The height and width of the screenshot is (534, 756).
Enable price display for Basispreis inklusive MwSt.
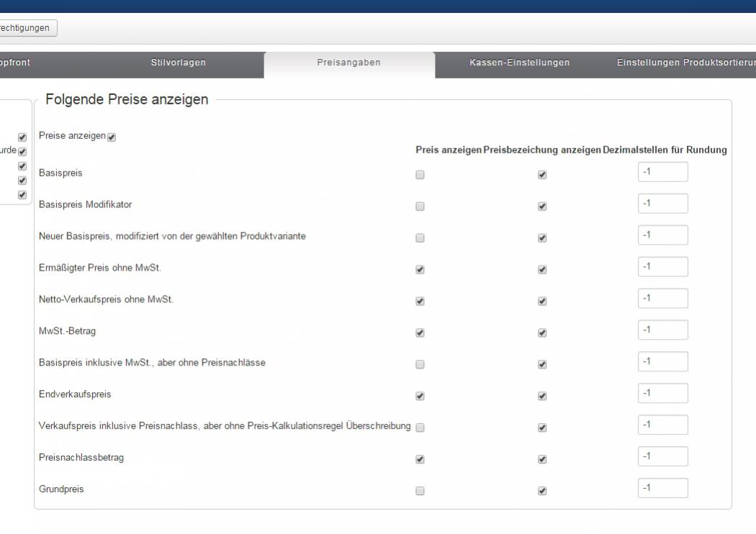pyautogui.click(x=420, y=364)
